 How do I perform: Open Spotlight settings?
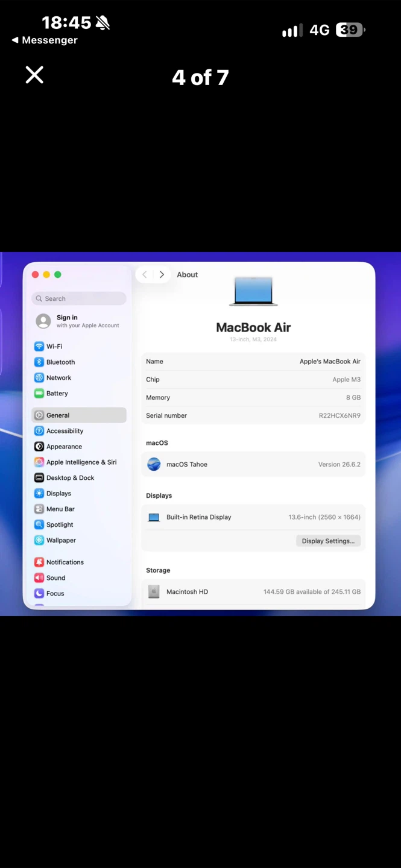[x=79, y=525]
